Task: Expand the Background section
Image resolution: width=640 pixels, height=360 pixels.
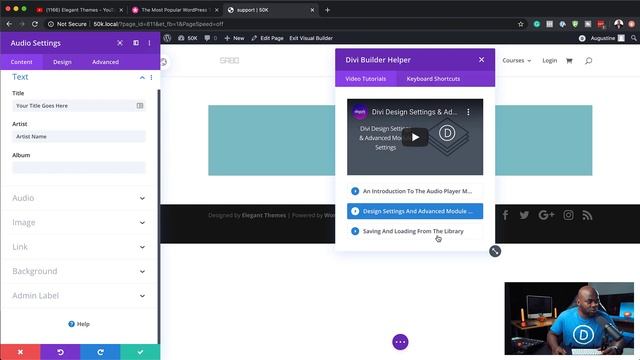Action: pos(79,271)
